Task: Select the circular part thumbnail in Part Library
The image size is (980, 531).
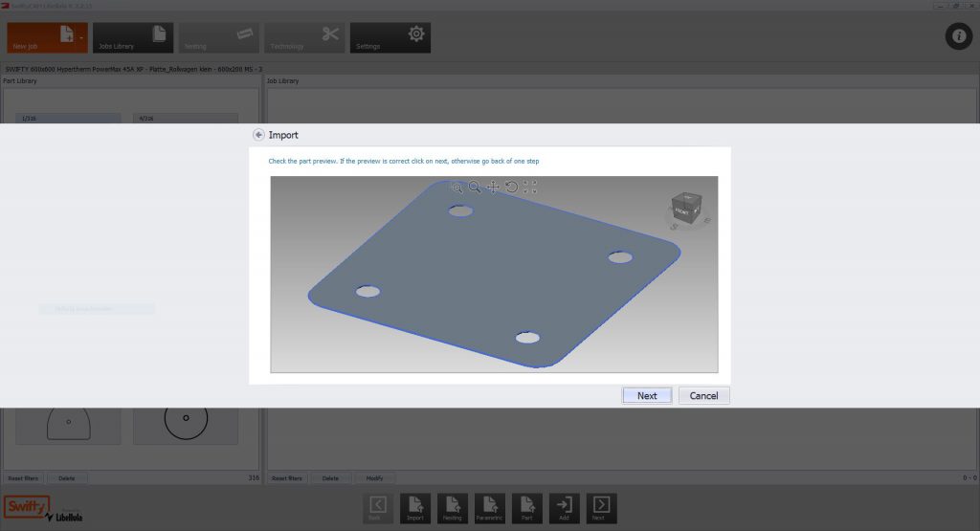Action: 186,422
